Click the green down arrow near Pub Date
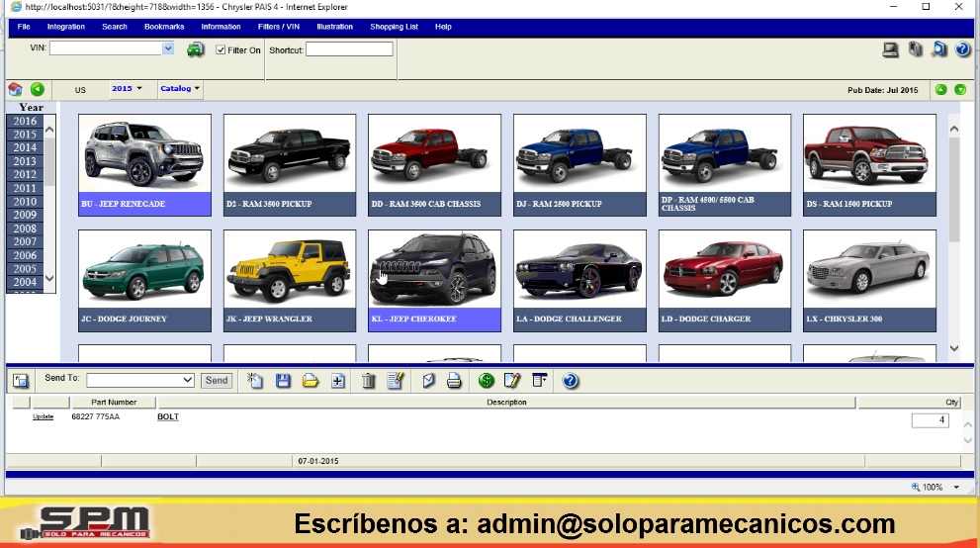Viewport: 980px width, 548px height. click(960, 90)
